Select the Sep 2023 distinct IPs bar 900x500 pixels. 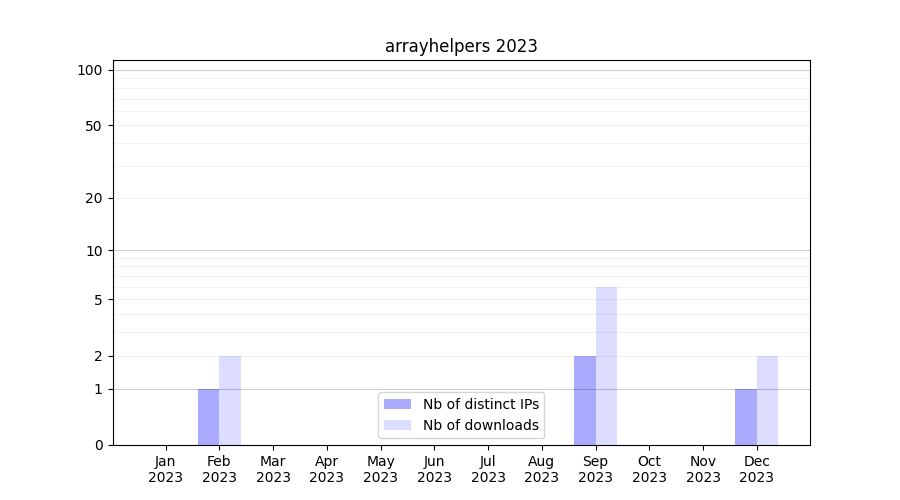(585, 400)
